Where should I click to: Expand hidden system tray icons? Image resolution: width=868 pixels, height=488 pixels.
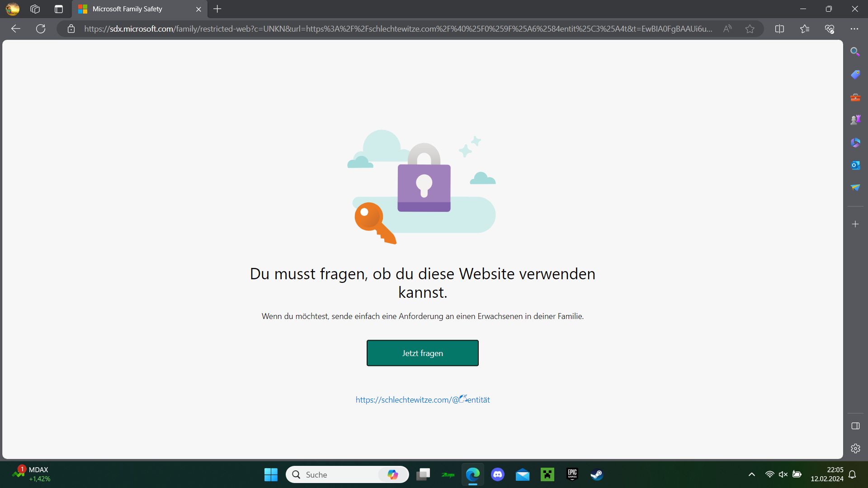tap(751, 474)
